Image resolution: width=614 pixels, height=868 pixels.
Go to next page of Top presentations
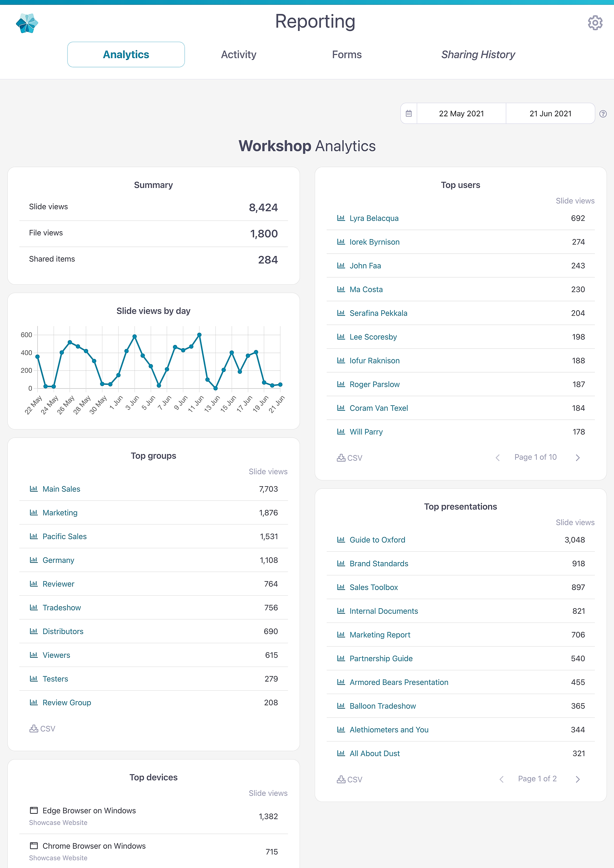(x=577, y=779)
